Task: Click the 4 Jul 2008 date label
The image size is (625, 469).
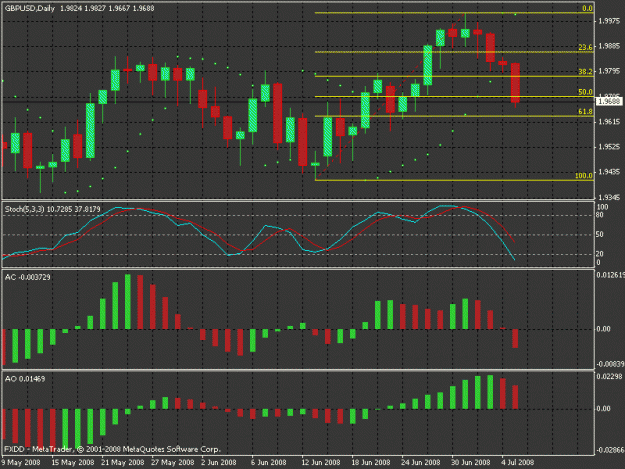Action: click(517, 463)
